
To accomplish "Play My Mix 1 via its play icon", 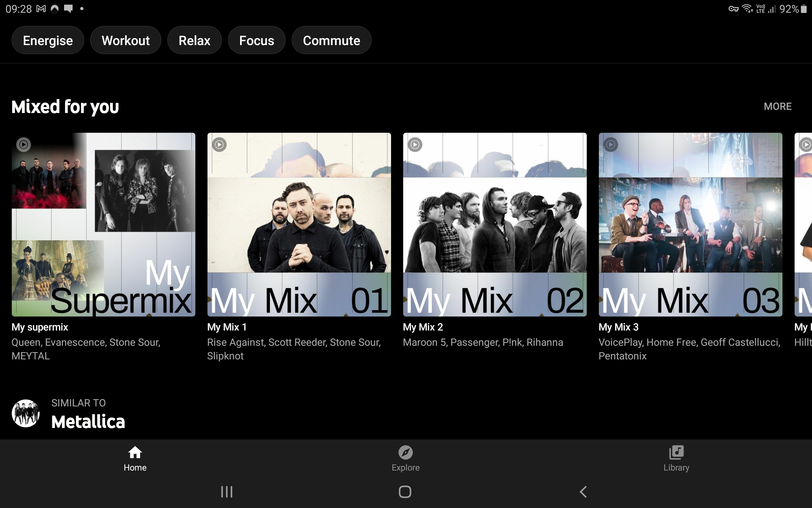I will pyautogui.click(x=219, y=145).
